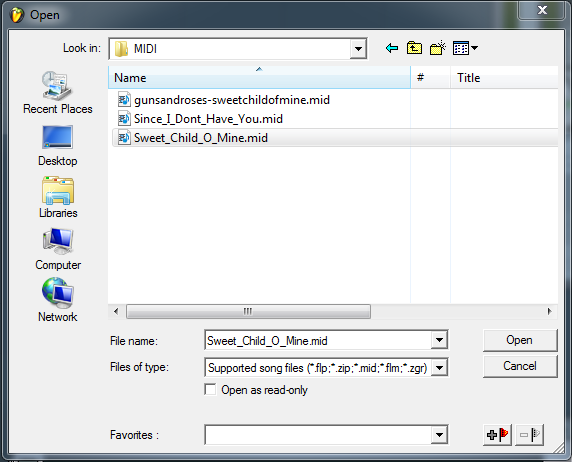Add current folder to favorites
The height and width of the screenshot is (462, 572).
pos(497,435)
